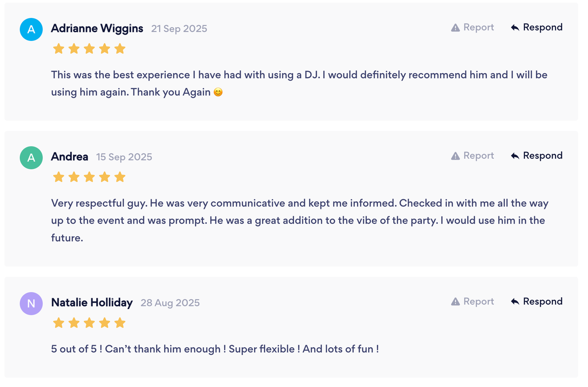Respond to Adrianne Wiggins' review
Viewport: 588px width, 387px height.
click(x=542, y=28)
